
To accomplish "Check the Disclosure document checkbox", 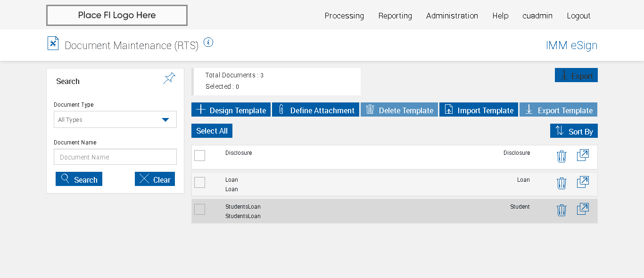I will (x=200, y=155).
